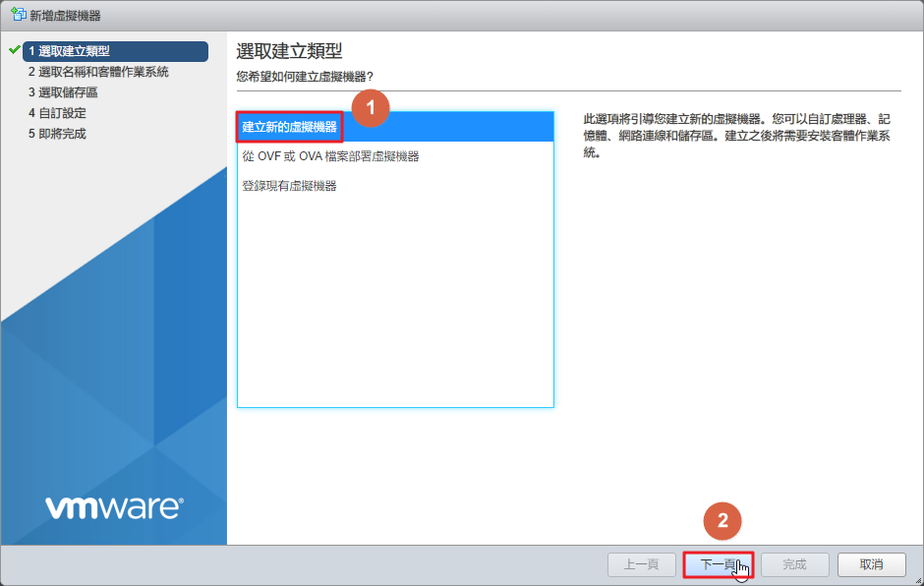The image size is (924, 586).
Task: Click the 取消 button
Action: (871, 564)
